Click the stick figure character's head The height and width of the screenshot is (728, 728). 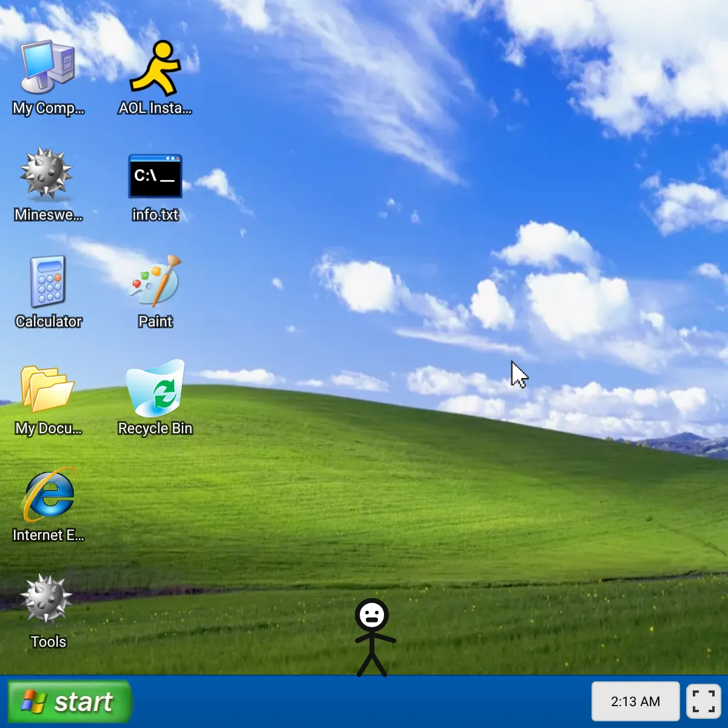pyautogui.click(x=372, y=616)
